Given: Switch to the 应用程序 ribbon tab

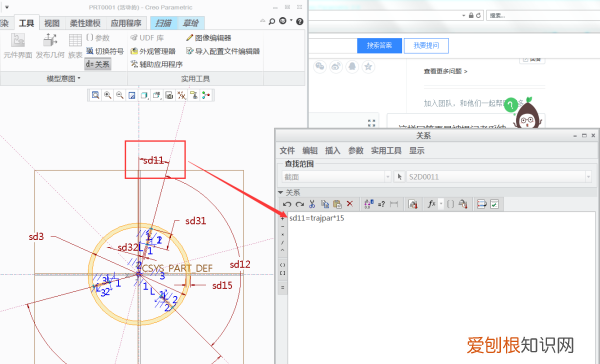Looking at the screenshot, I should click(126, 23).
